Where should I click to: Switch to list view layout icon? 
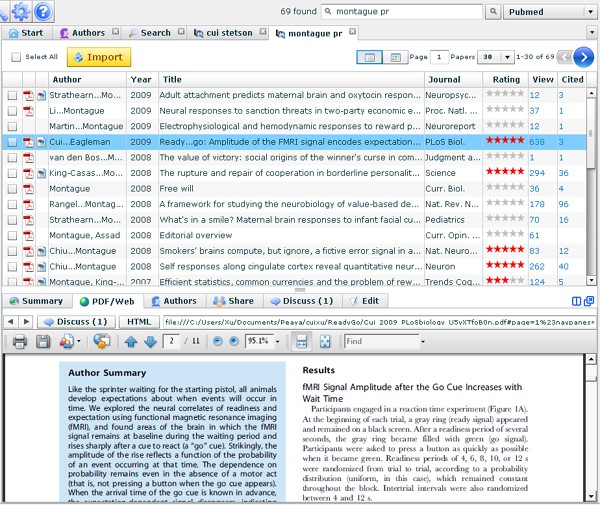pyautogui.click(x=369, y=57)
